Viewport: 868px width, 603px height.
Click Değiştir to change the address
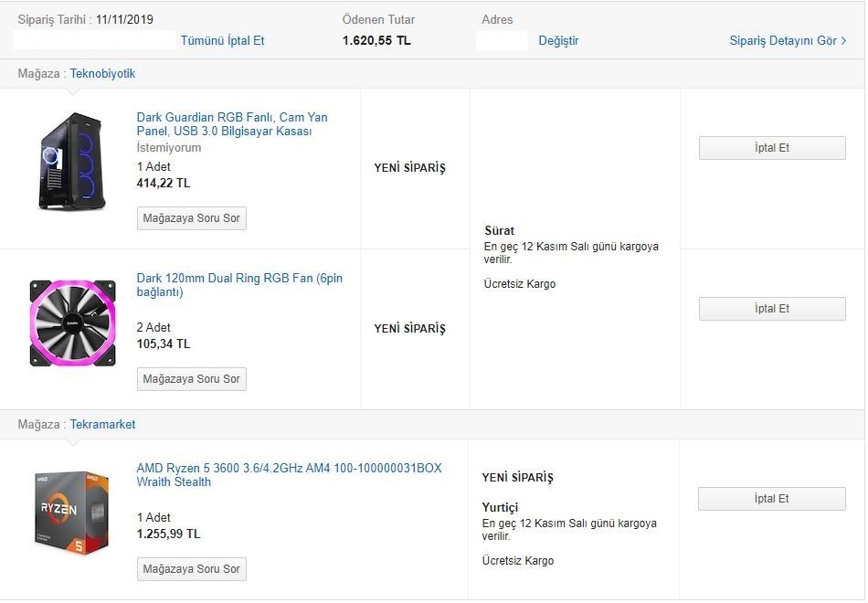coord(558,40)
